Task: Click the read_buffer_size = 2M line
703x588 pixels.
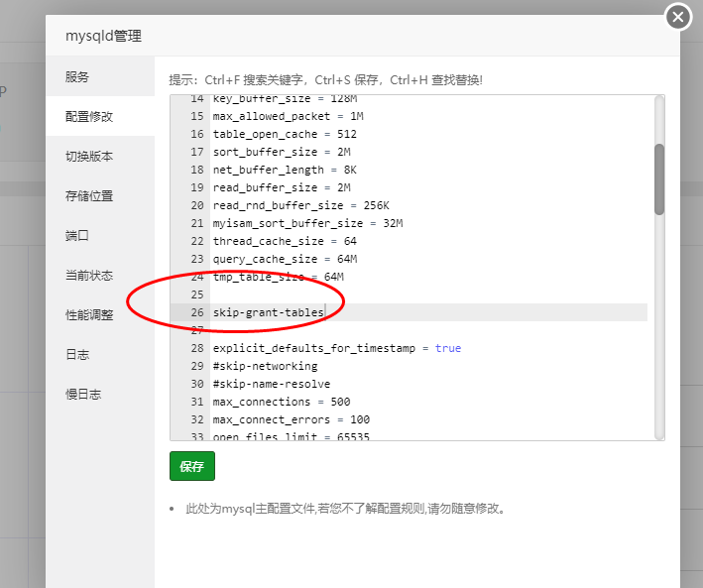Action: 282,187
